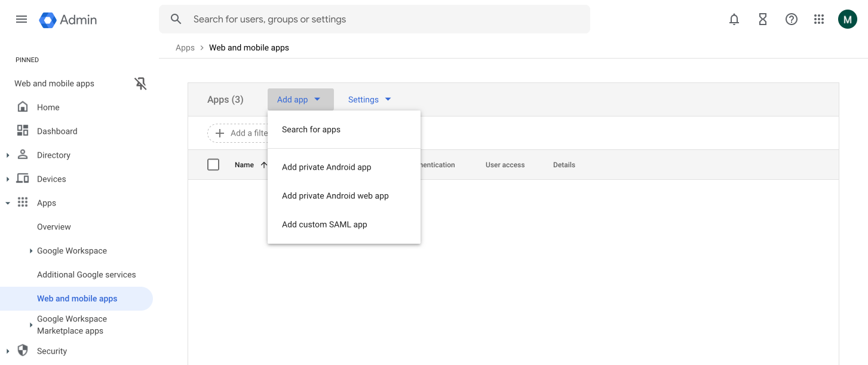Expand the Google Workspace subsection
Image resolution: width=868 pixels, height=365 pixels.
coord(31,251)
